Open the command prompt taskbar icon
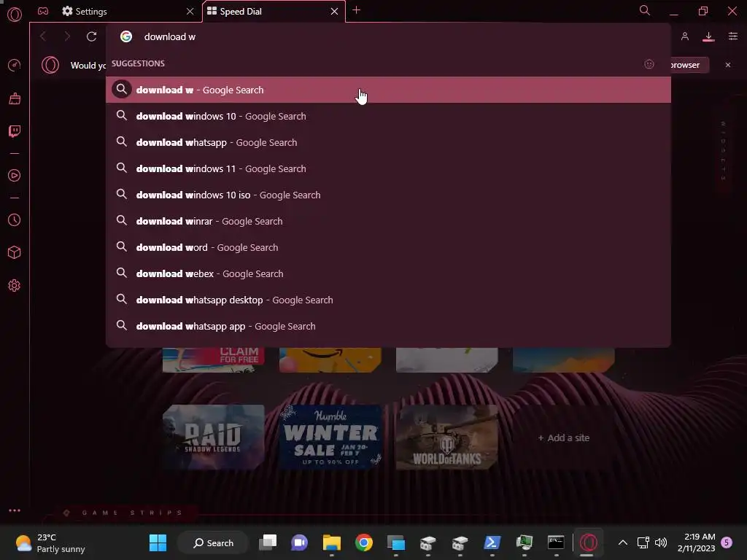This screenshot has height=560, width=747. point(556,542)
